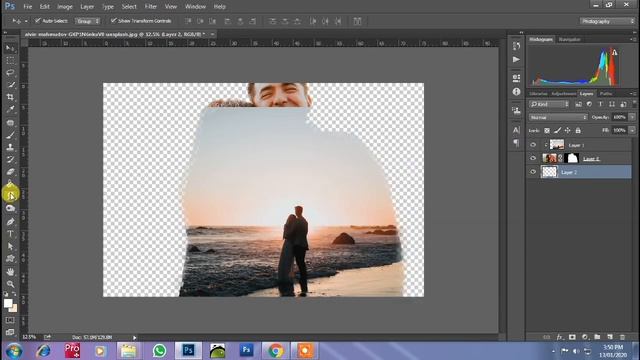Select the Eyedropper tool

point(10,109)
